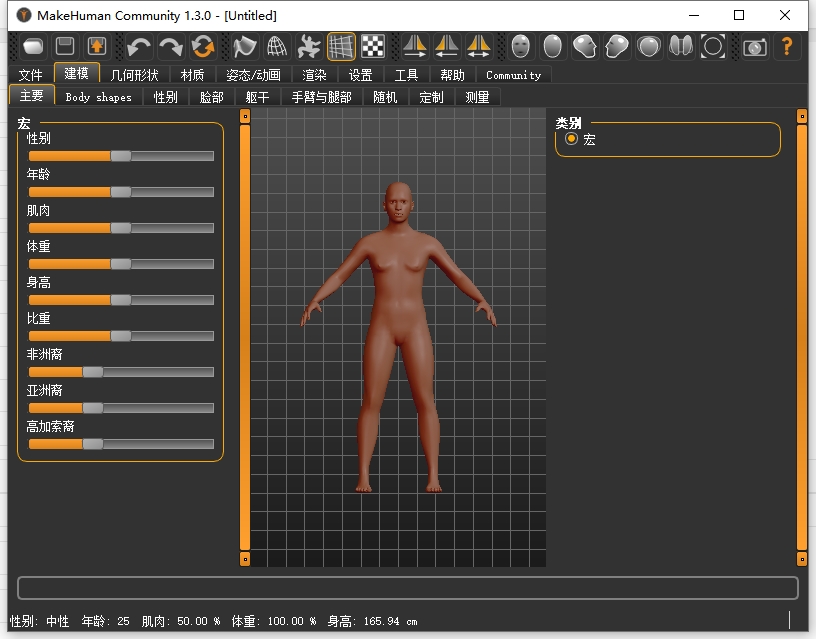The image size is (816, 639).
Task: Click the orange export arrow icon
Action: 97,46
